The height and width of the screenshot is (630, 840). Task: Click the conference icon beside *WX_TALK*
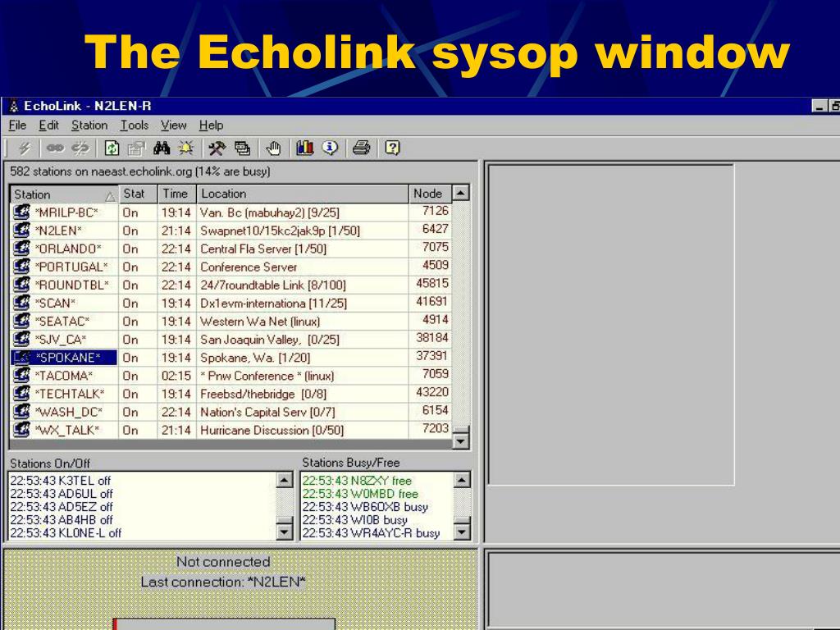(x=21, y=430)
